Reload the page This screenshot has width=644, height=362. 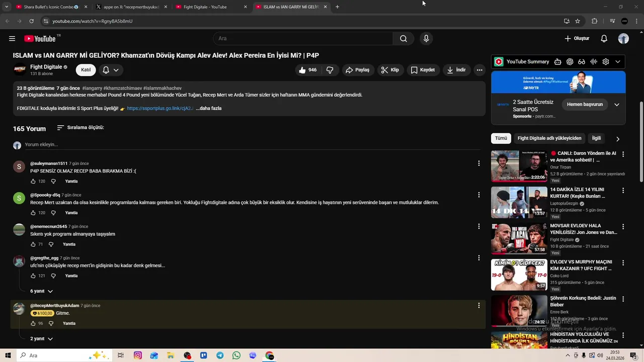[x=31, y=21]
